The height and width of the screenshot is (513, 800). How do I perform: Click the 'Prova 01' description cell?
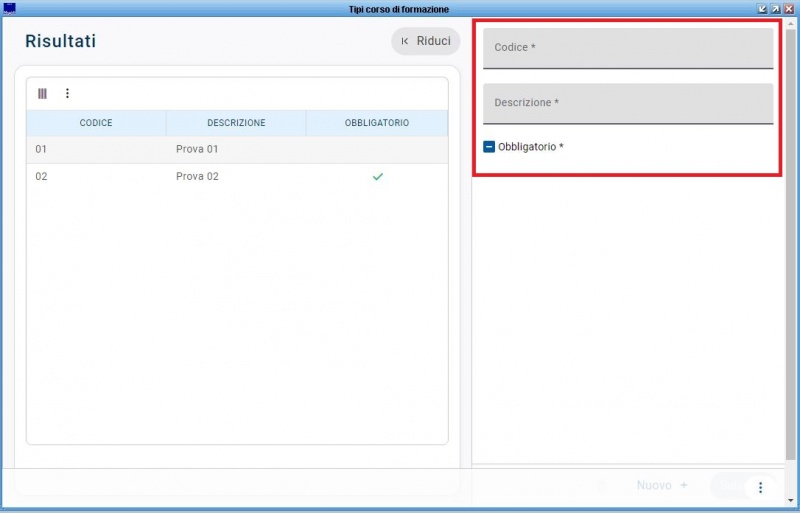pyautogui.click(x=197, y=149)
